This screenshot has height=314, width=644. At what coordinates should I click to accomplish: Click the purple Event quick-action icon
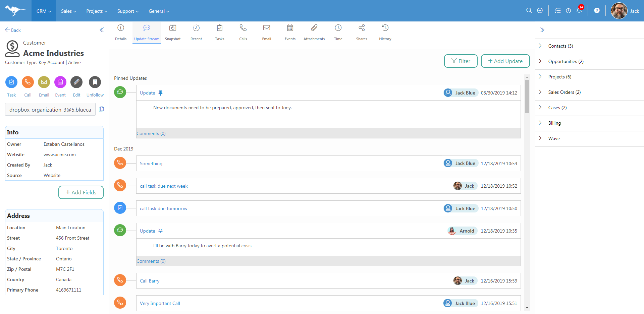[x=60, y=82]
